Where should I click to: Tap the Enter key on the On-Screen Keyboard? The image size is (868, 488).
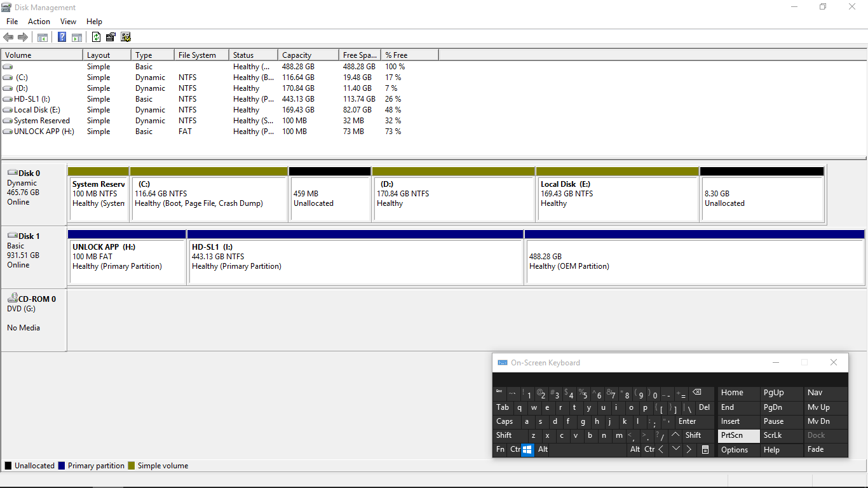tap(695, 421)
